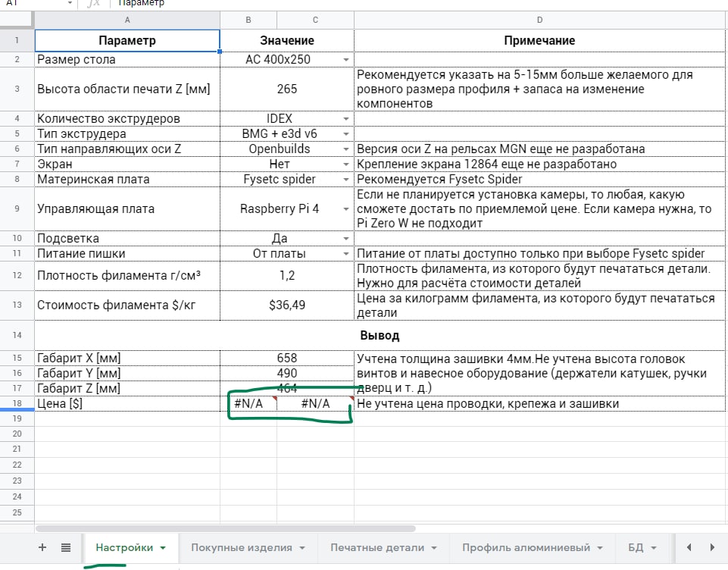Open Печатные детали tab menu arrow
The width and height of the screenshot is (728, 570).
[x=434, y=548]
